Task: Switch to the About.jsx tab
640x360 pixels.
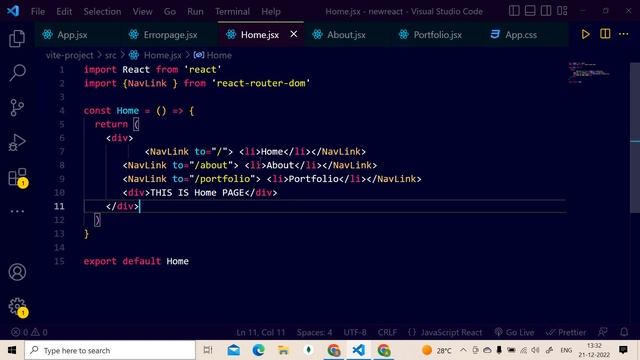Action: coord(346,35)
